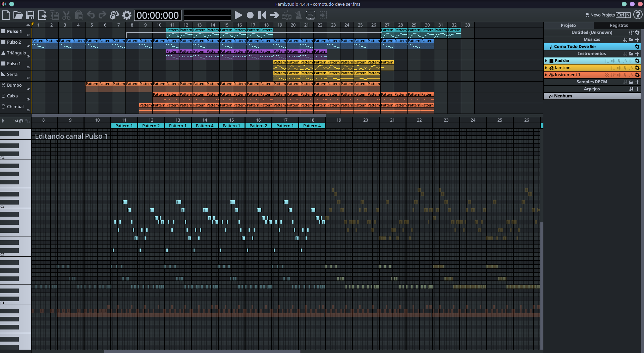Open the Transform tool with the shapes icon

114,15
